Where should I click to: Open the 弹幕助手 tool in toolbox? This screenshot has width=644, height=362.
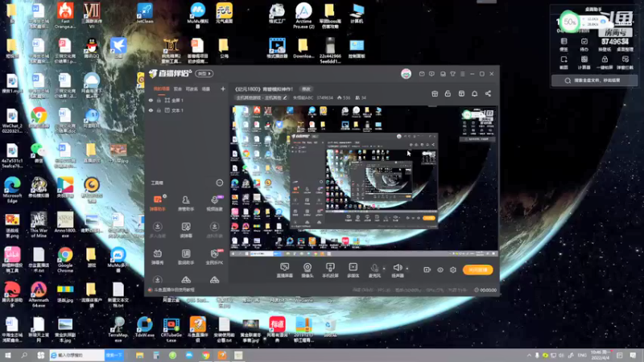(157, 204)
